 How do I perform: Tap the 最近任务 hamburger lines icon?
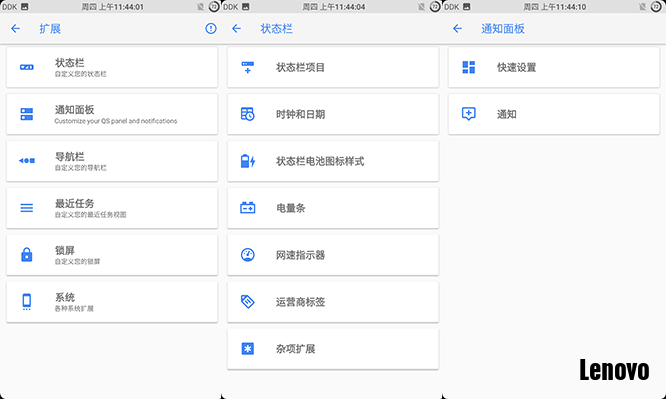26,208
